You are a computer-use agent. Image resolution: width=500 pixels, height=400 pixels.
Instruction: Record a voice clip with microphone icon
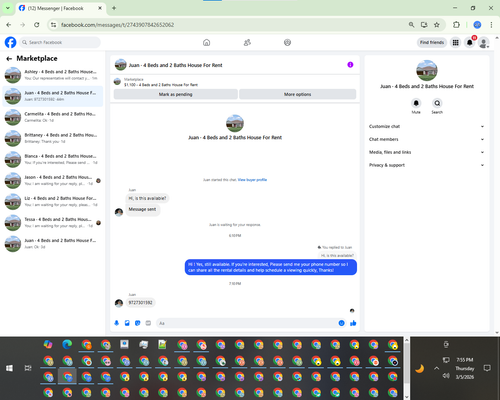coord(117,323)
